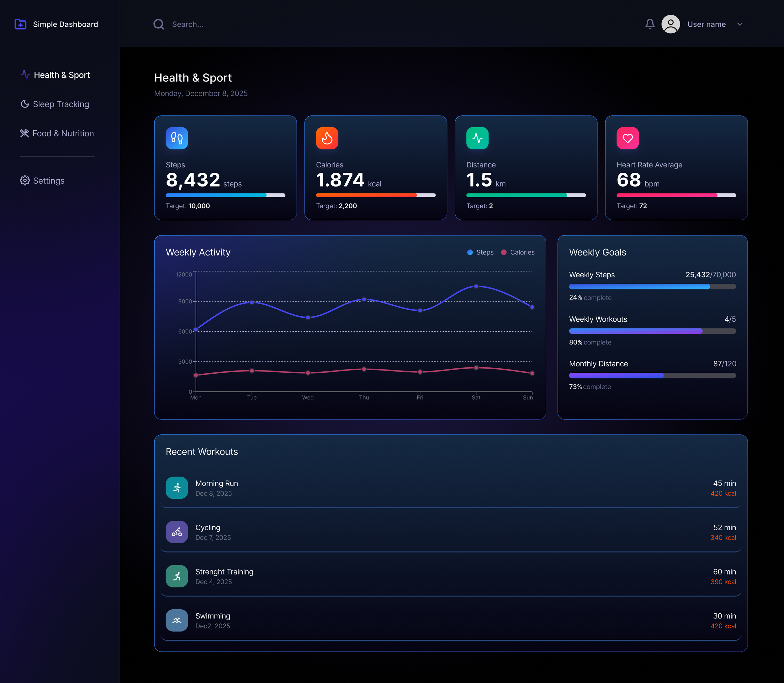Click the Cycling bike icon
784x683 pixels.
(x=177, y=532)
